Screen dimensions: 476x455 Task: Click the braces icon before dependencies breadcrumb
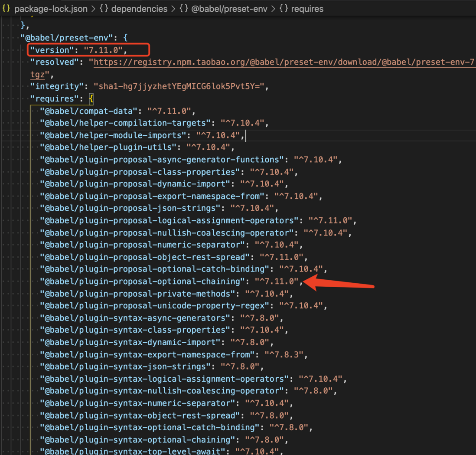pyautogui.click(x=104, y=9)
